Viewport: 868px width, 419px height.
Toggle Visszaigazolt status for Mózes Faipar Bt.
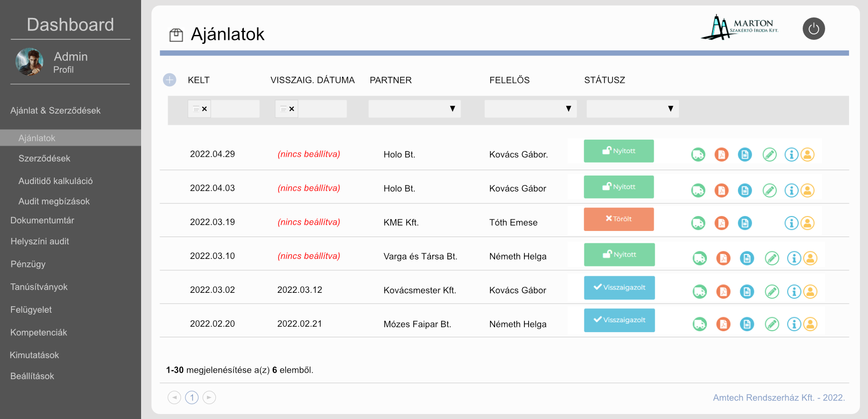click(x=619, y=320)
